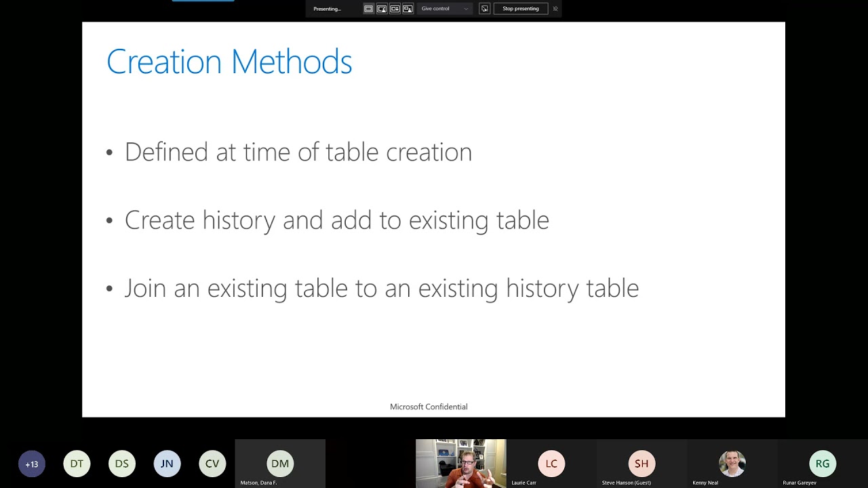Select Kenny Neal's video tile
The image size is (868, 488).
pyautogui.click(x=732, y=464)
